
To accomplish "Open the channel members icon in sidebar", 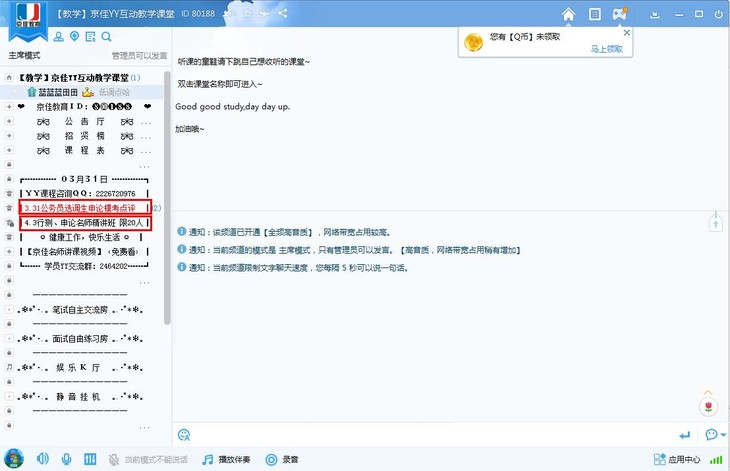I will coord(59,37).
